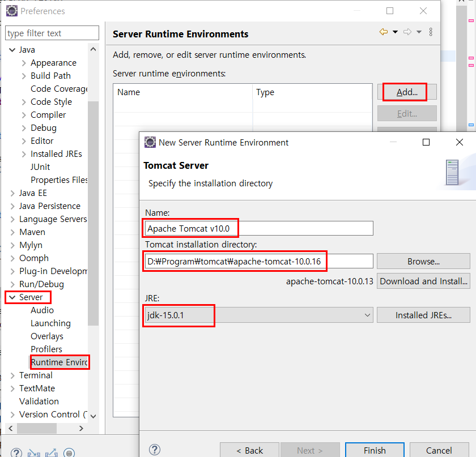Expand the Build Path node
The width and height of the screenshot is (476, 457).
24,76
